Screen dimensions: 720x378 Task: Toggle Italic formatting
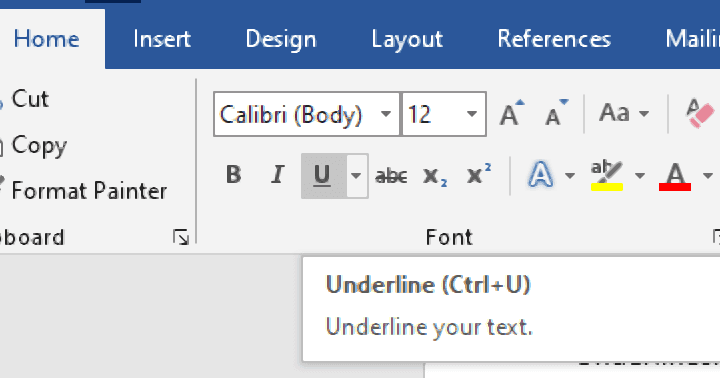277,175
